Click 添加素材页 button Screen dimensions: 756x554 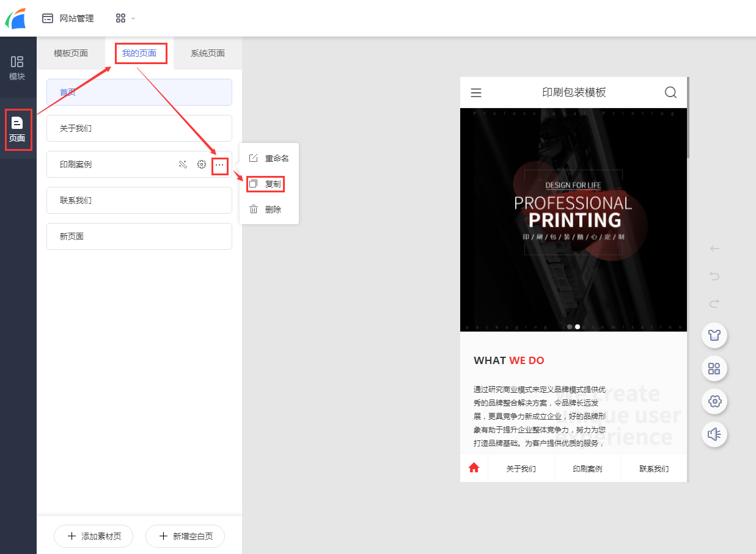pyautogui.click(x=94, y=536)
